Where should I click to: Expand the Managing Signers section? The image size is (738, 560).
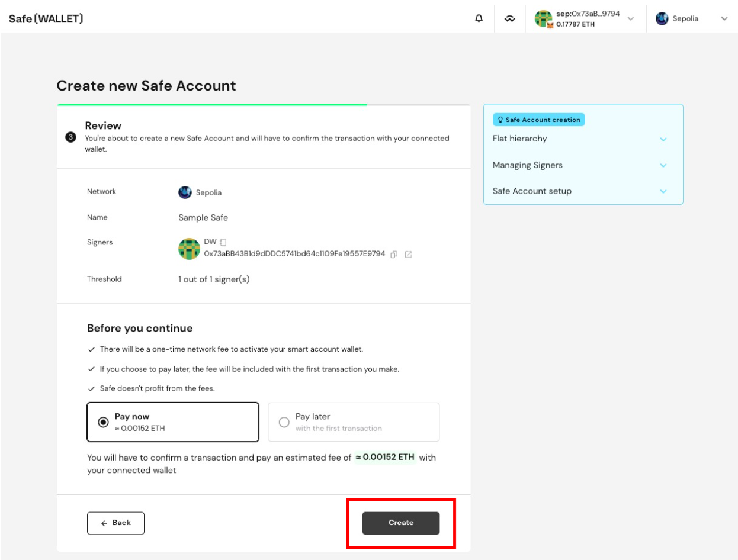(x=663, y=165)
